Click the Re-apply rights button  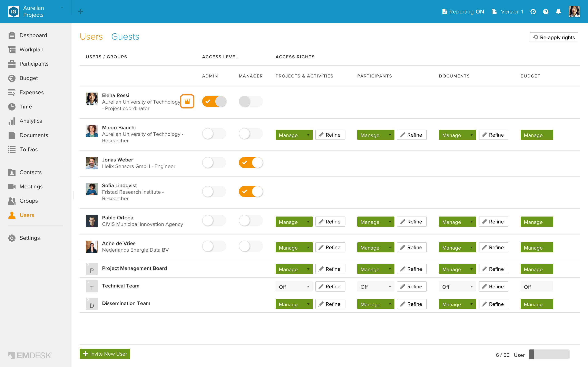tap(554, 37)
